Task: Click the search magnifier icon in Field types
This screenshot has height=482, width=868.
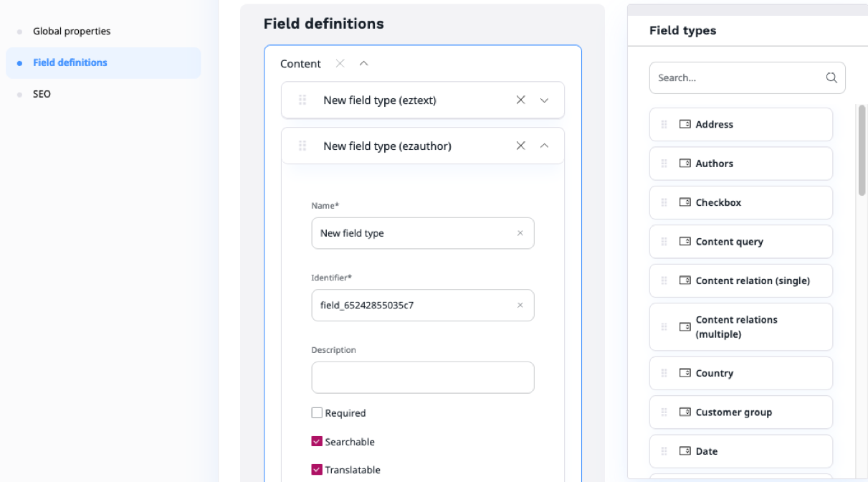Action: coord(831,78)
